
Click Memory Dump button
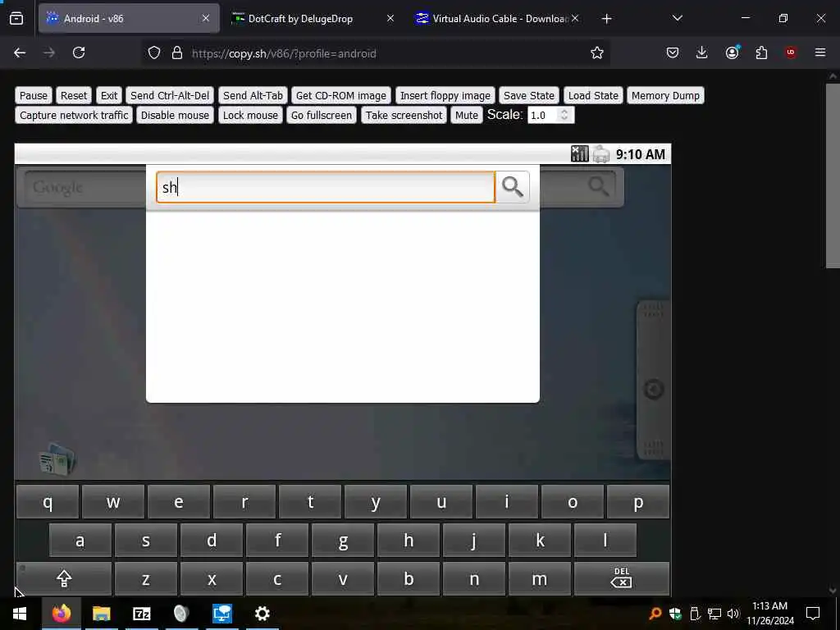pos(665,95)
